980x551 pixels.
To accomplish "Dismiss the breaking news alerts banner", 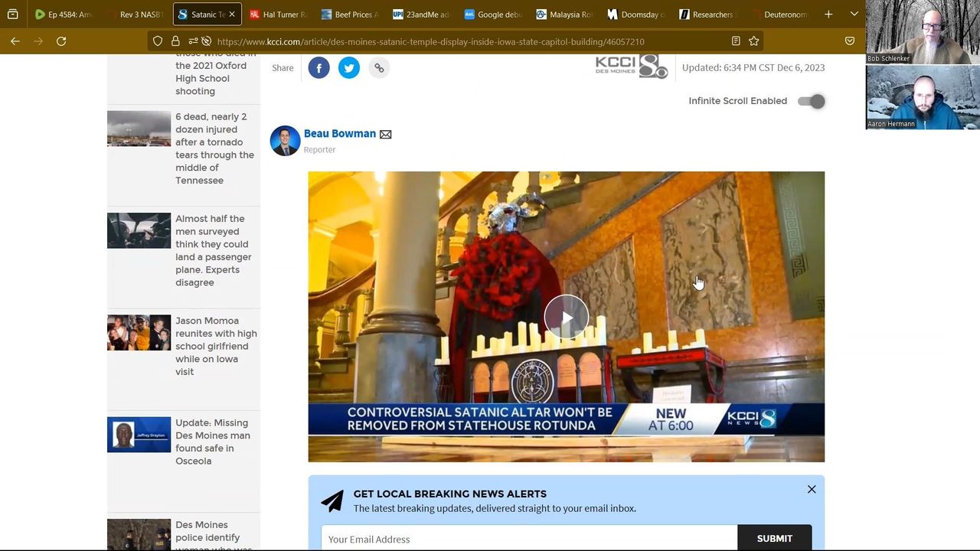I will coord(812,490).
